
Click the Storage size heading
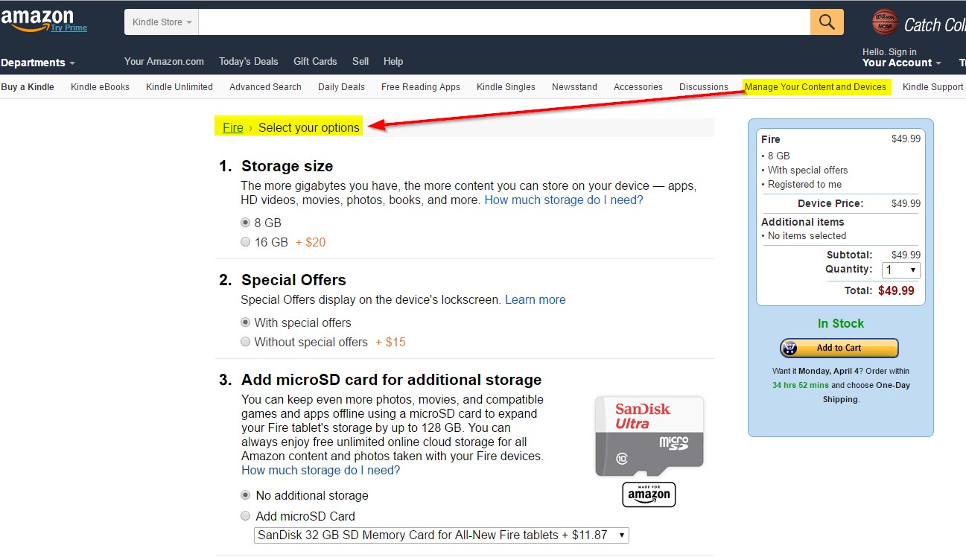pyautogui.click(x=287, y=166)
